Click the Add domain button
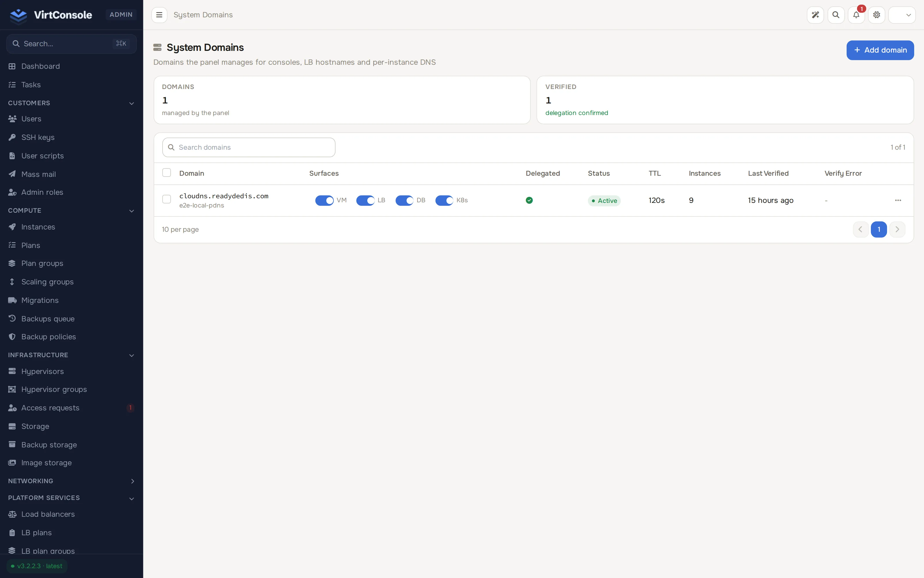 coord(880,50)
